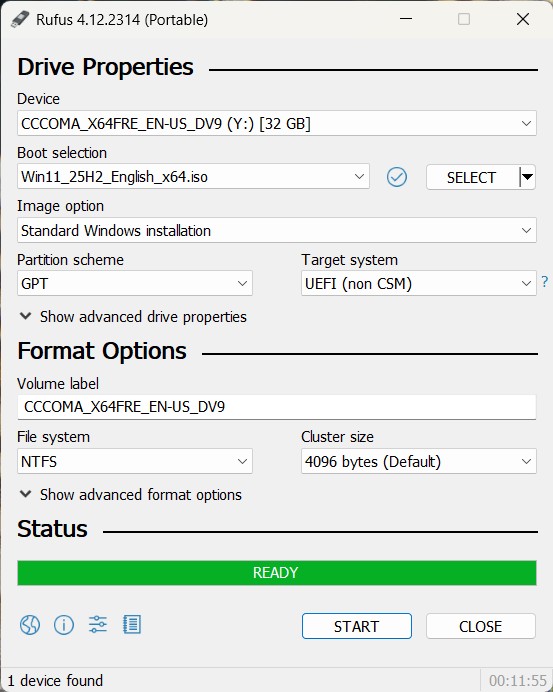
Task: Minimize the Rufus window
Action: tap(406, 19)
